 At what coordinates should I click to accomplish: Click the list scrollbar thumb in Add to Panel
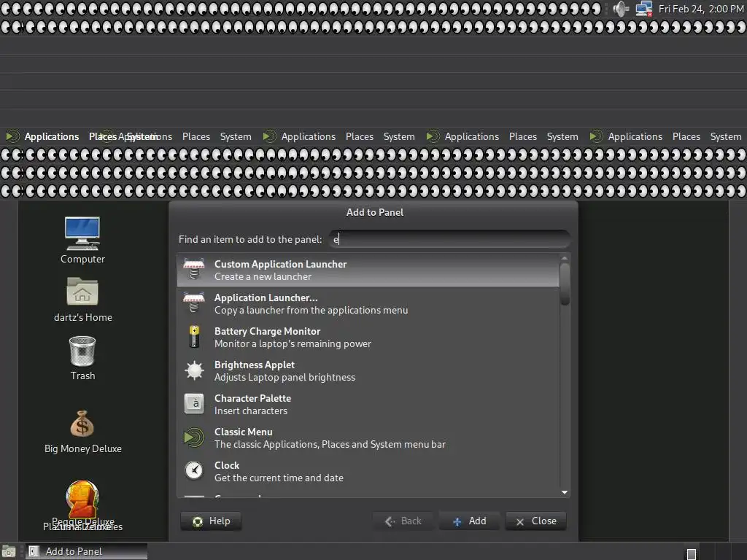[x=565, y=284]
